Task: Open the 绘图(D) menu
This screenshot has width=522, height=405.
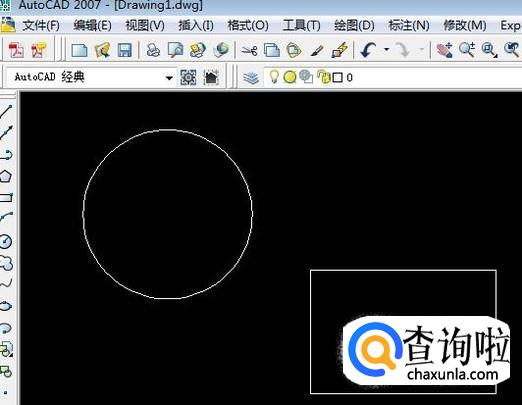Action: pyautogui.click(x=354, y=26)
